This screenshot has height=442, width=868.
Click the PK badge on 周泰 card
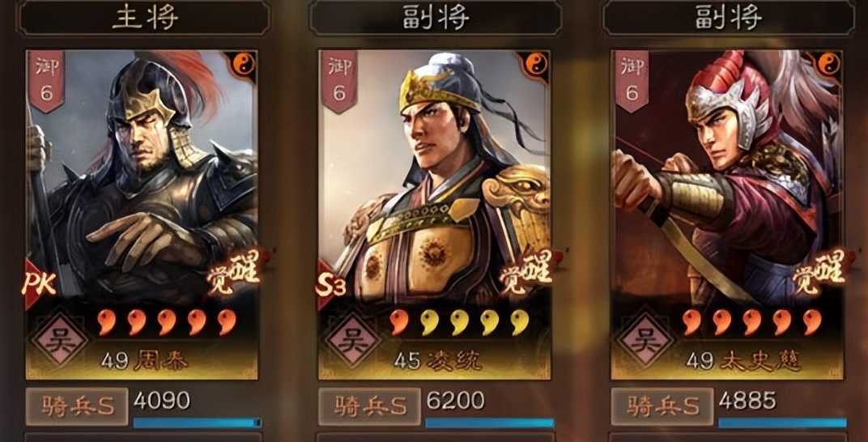(39, 284)
